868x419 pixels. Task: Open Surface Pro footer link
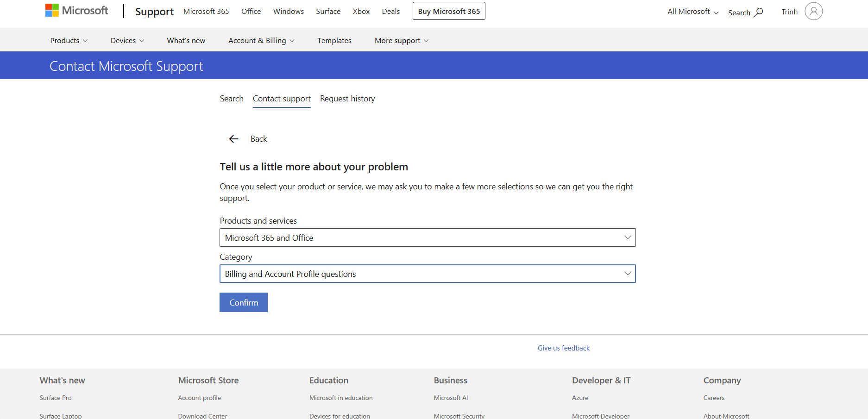(56, 398)
